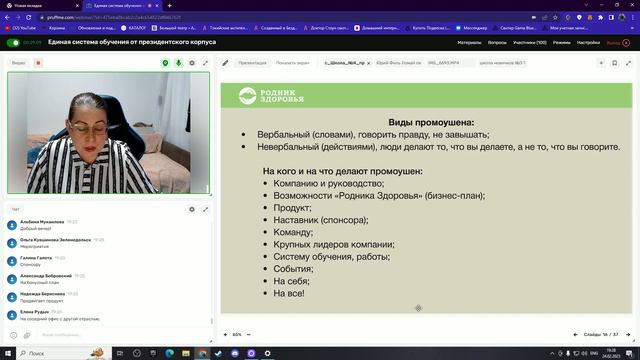Image resolution: width=640 pixels, height=360 pixels.
Task: Switch to Показать экран tab
Action: pos(292,63)
